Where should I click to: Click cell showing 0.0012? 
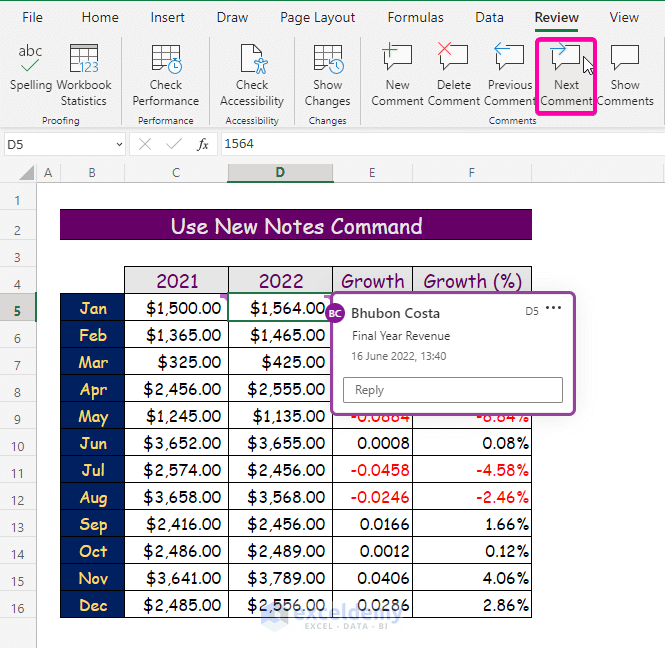click(x=372, y=550)
